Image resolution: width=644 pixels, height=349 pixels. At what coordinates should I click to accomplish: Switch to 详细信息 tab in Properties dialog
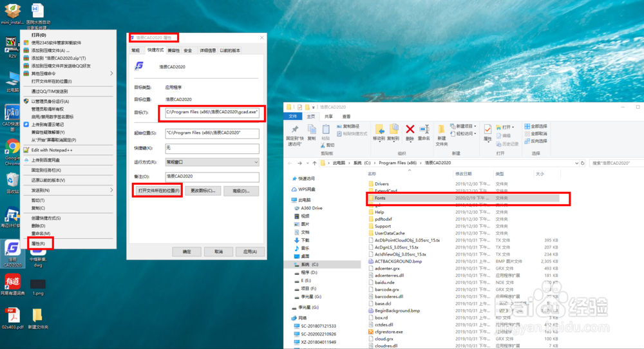tap(207, 50)
